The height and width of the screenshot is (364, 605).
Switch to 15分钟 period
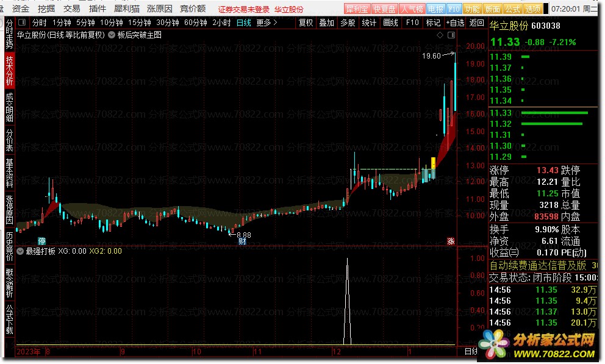point(139,23)
